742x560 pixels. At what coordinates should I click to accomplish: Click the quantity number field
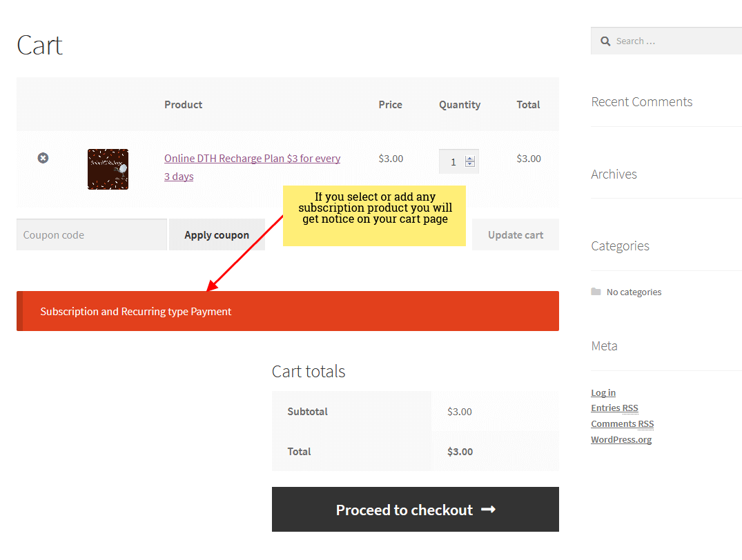pyautogui.click(x=453, y=162)
